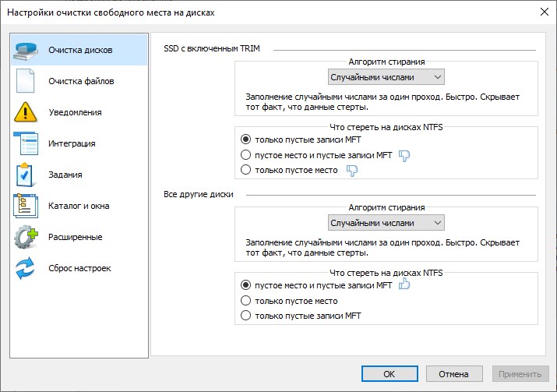Open the other disks wipe algorithm dropdown
This screenshot has height=392, width=557.
(386, 223)
